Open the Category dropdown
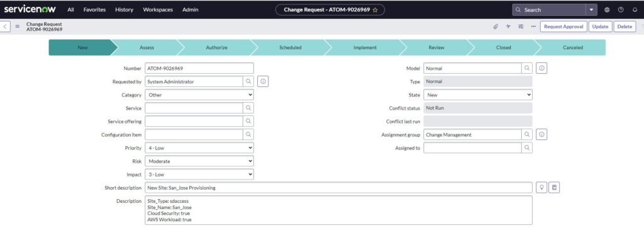 (199, 95)
